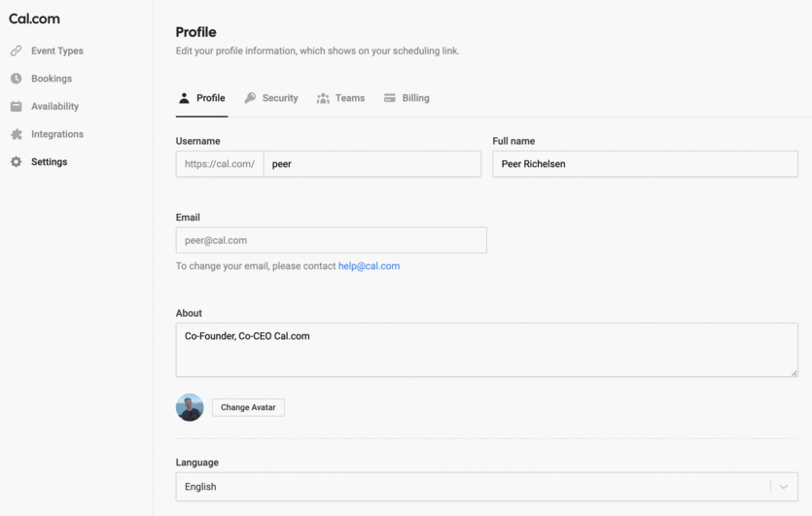Click into the About text area
The height and width of the screenshot is (516, 812).
(487, 350)
